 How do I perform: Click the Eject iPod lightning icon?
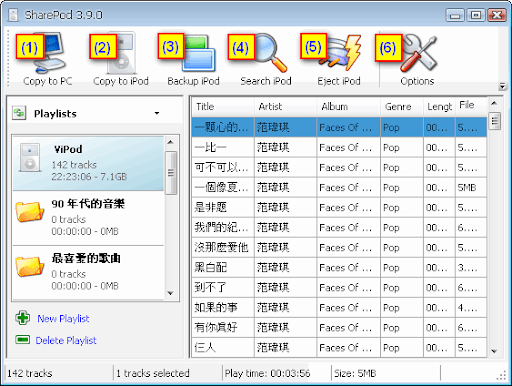coord(341,53)
